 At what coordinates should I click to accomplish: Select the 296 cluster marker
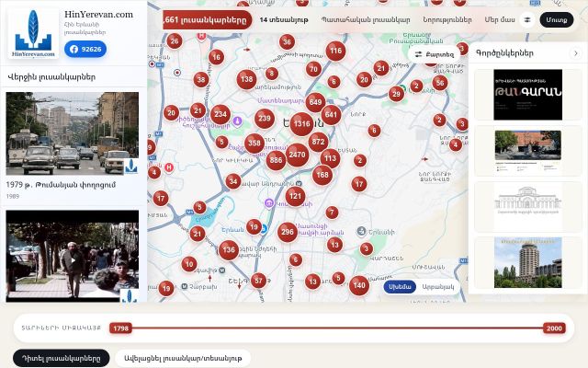pos(288,232)
